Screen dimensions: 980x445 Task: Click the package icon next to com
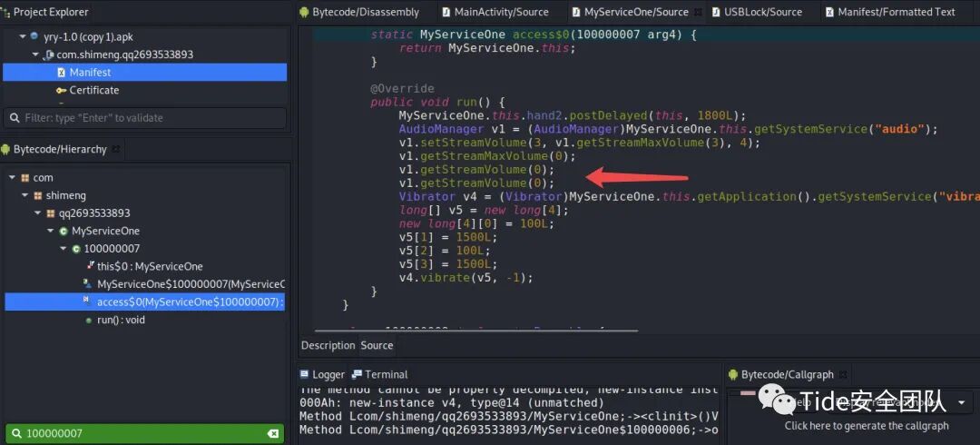25,178
